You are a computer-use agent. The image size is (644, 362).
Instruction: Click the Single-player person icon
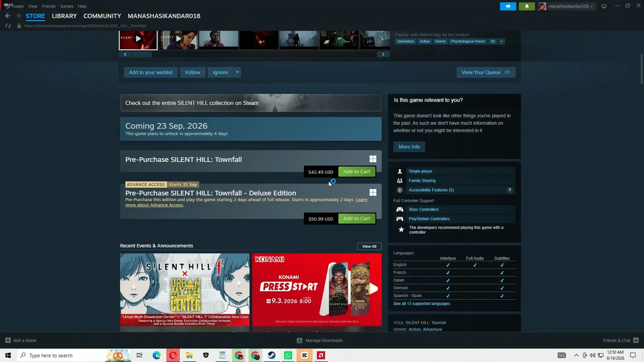400,171
